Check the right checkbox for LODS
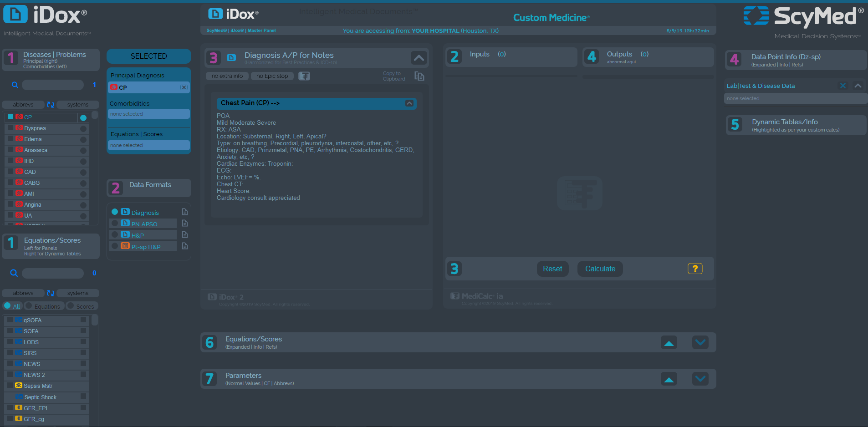The width and height of the screenshot is (868, 427). pos(83,342)
